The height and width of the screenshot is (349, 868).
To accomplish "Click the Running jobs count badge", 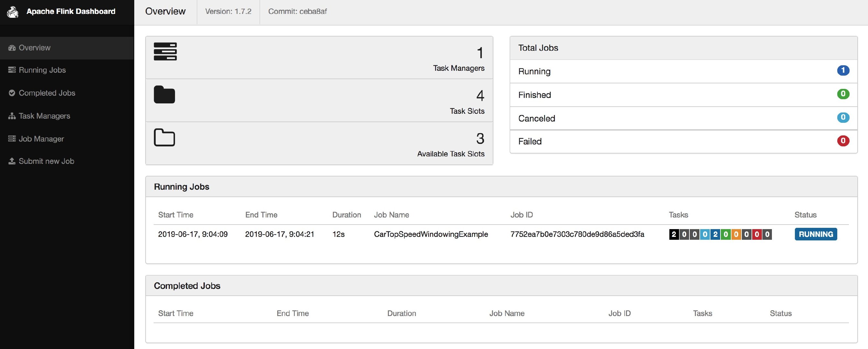I will click(843, 71).
